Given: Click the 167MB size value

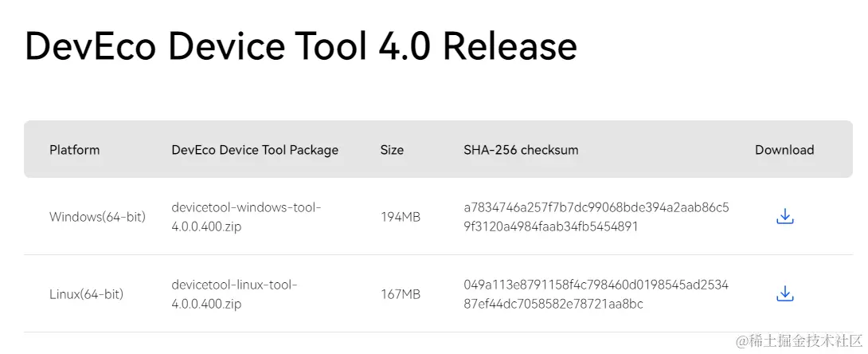Looking at the screenshot, I should coord(401,294).
